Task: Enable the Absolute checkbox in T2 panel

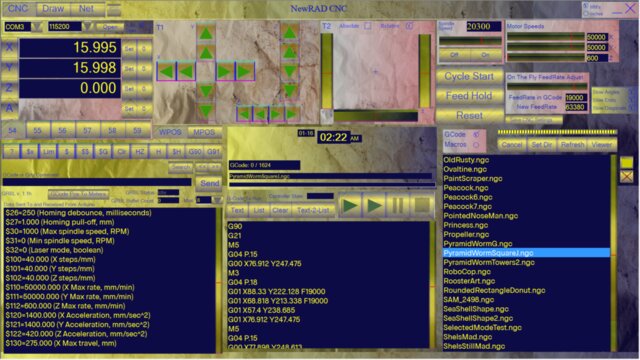Action: click(x=368, y=26)
